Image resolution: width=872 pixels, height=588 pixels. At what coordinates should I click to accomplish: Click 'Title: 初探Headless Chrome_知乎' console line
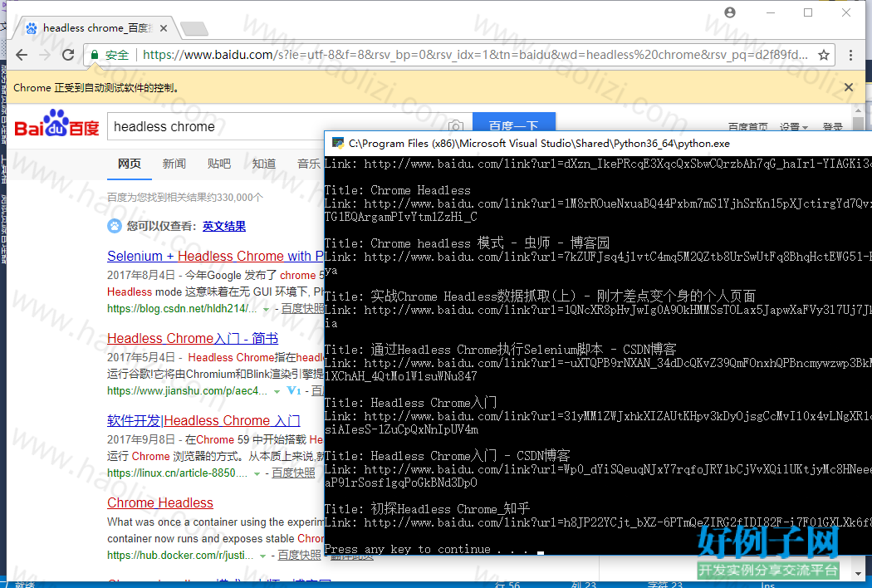click(x=427, y=509)
